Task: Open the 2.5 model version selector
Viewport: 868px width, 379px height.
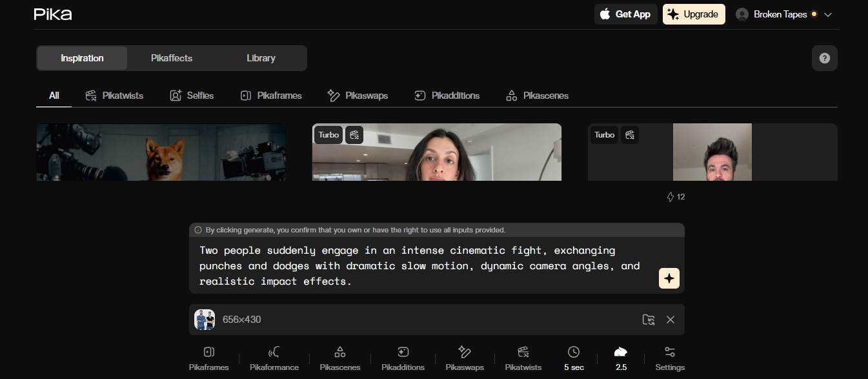Action: click(x=621, y=359)
